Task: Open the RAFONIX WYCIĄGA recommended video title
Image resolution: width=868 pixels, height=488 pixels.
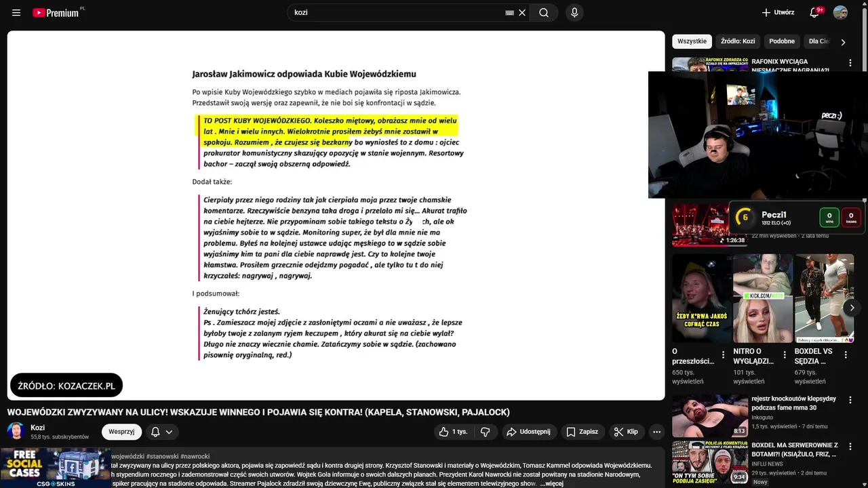Action: pyautogui.click(x=790, y=66)
